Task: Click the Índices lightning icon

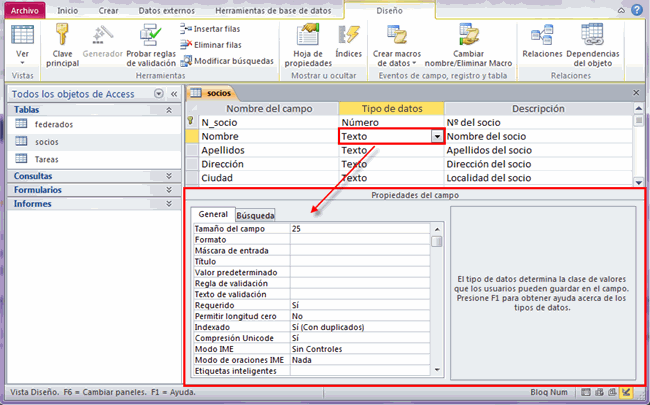Action: coord(349,35)
